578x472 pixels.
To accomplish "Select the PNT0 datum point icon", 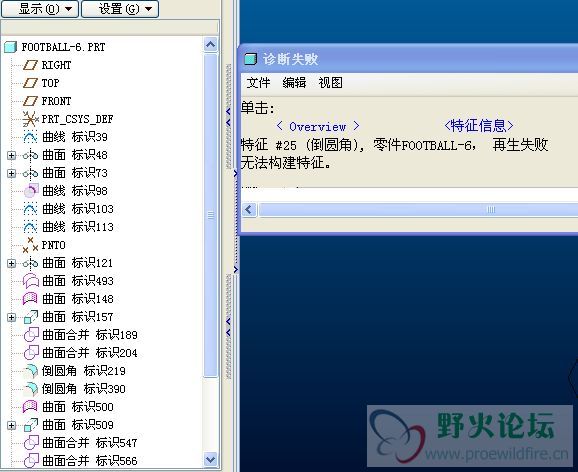I will (x=30, y=245).
